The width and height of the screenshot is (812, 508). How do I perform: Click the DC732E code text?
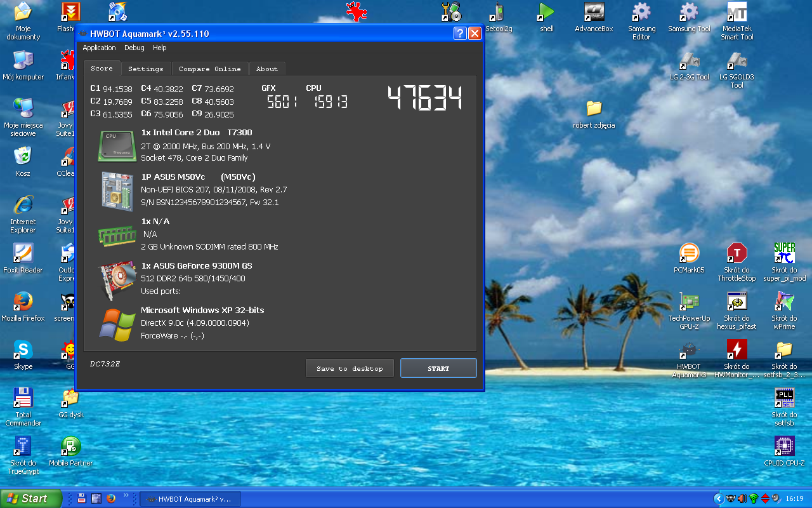105,364
